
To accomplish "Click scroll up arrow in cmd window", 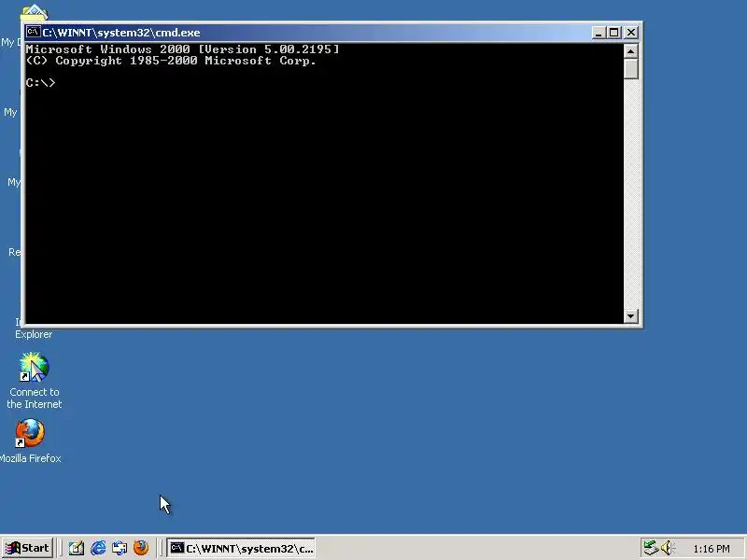I will tap(631, 51).
